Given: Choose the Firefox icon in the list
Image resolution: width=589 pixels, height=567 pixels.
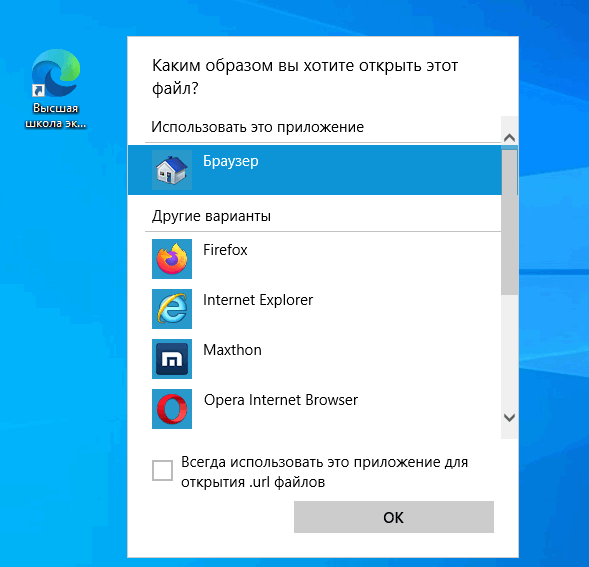Looking at the screenshot, I should point(172,259).
